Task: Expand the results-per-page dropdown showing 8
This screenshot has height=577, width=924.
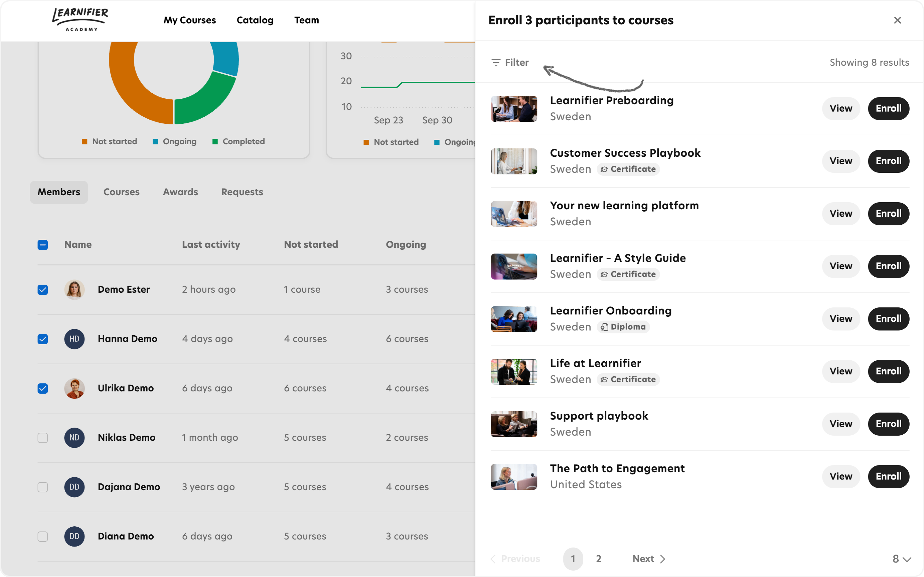Action: [902, 559]
